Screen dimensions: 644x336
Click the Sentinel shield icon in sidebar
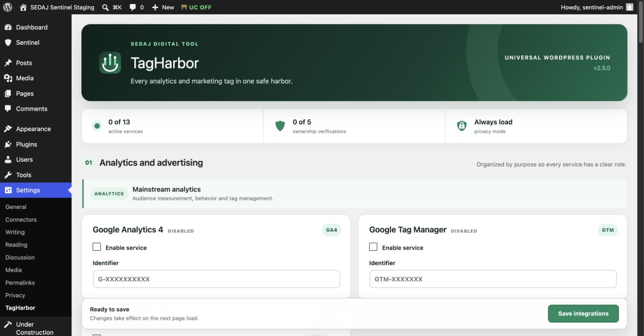coord(8,43)
